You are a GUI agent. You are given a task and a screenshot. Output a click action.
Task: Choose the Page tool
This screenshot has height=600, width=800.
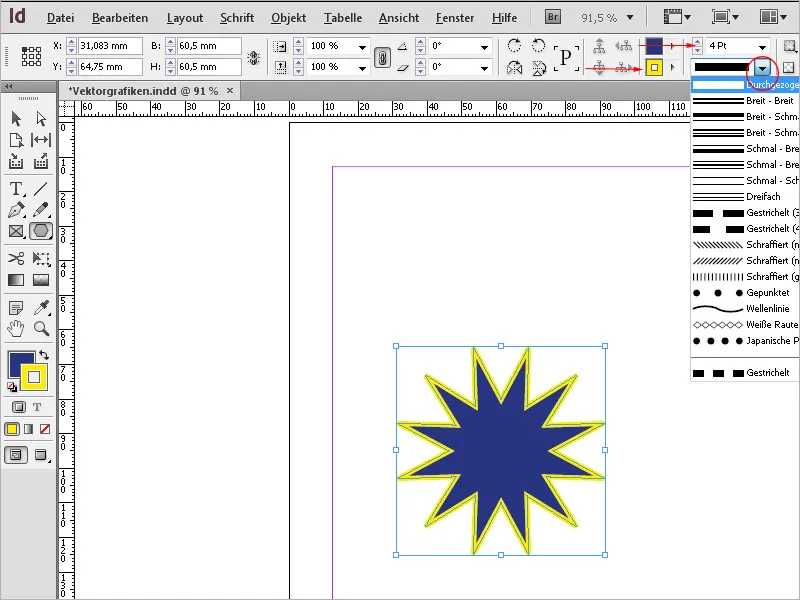16,140
